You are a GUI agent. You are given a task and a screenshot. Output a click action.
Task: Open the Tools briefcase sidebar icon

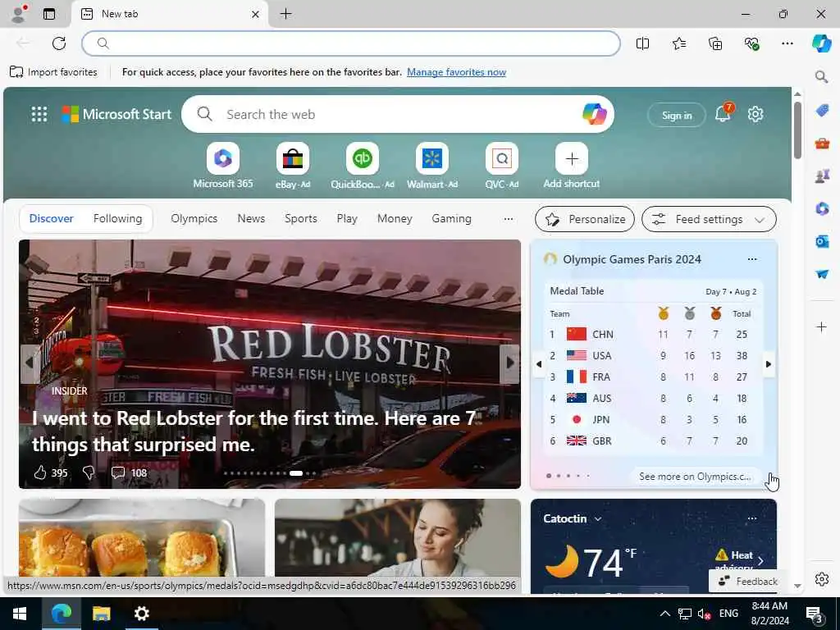[822, 143]
